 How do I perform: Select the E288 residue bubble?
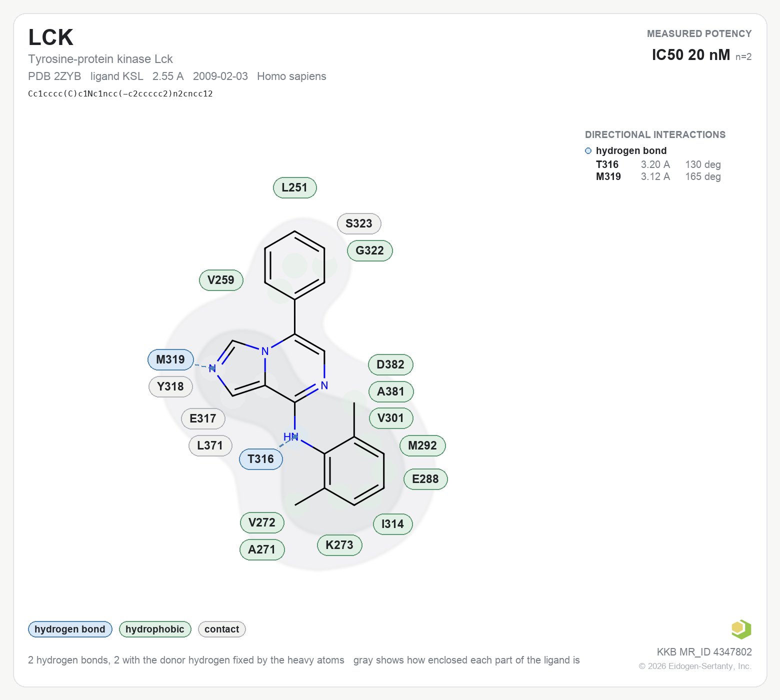tap(425, 479)
